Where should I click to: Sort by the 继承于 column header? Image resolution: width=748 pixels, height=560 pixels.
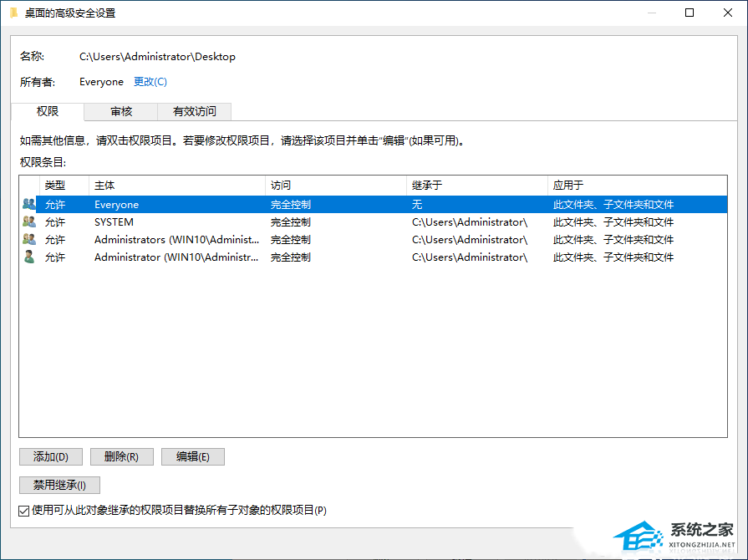point(477,185)
